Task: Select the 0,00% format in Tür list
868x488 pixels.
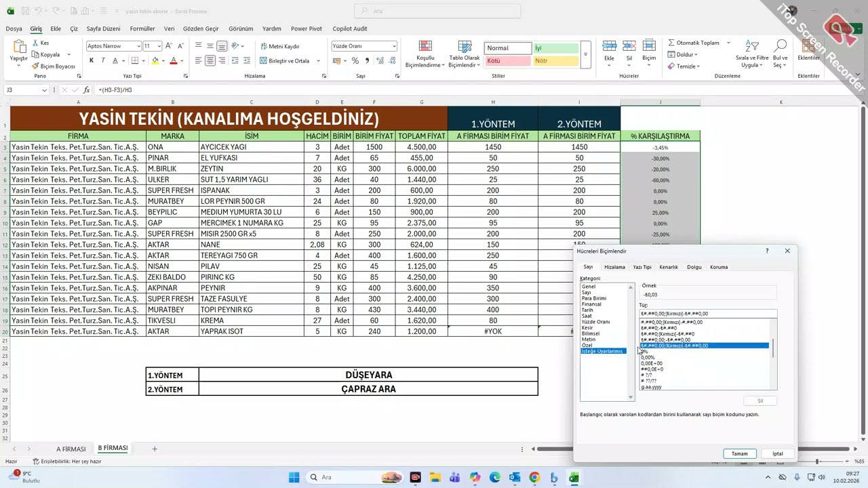Action: pos(648,357)
